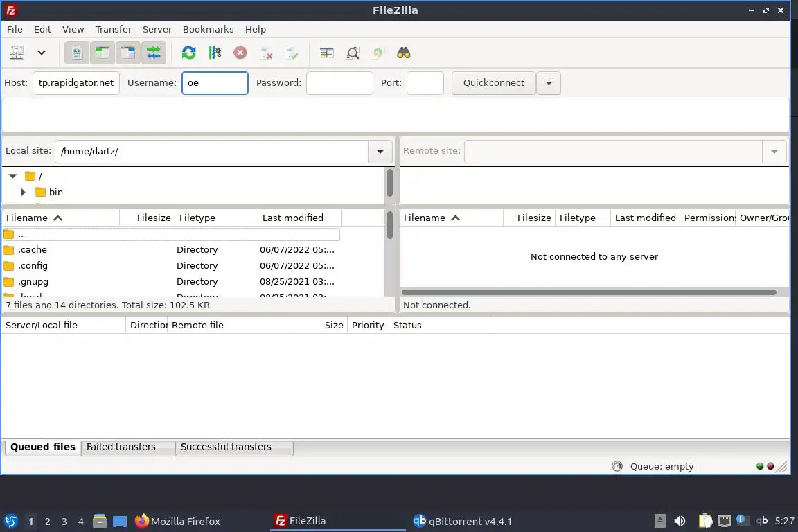Click the Quickconnect button
The width and height of the screenshot is (798, 532).
point(494,83)
